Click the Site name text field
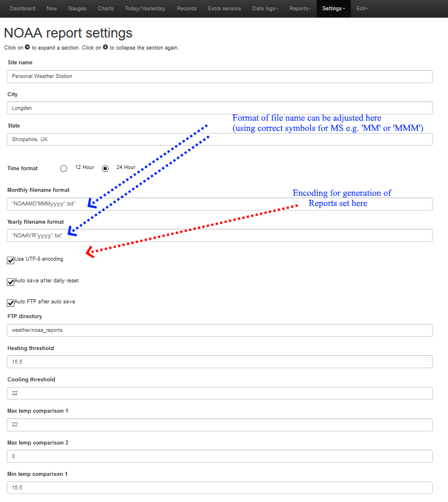448x502 pixels. click(219, 76)
